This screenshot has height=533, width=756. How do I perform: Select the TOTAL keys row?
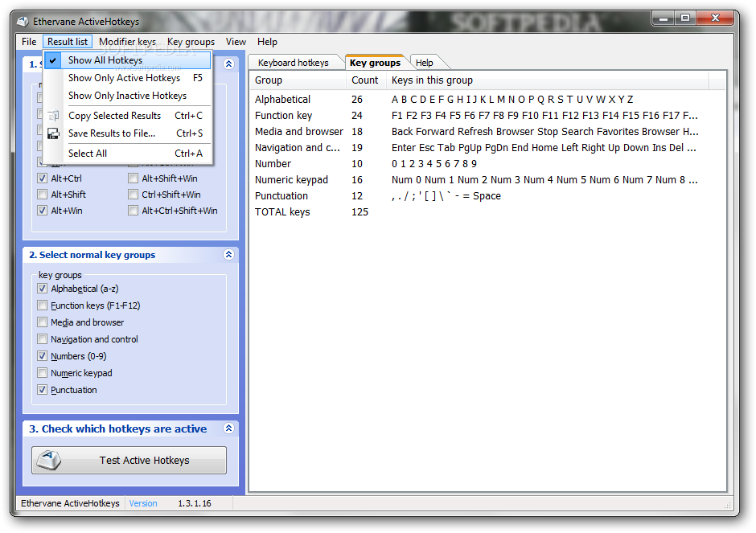pos(487,212)
